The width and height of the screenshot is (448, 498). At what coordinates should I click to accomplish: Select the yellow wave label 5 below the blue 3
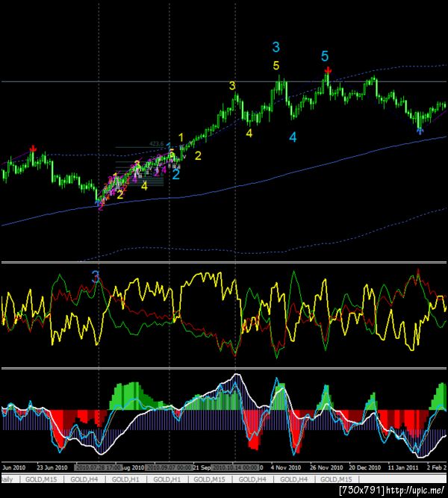click(x=276, y=66)
